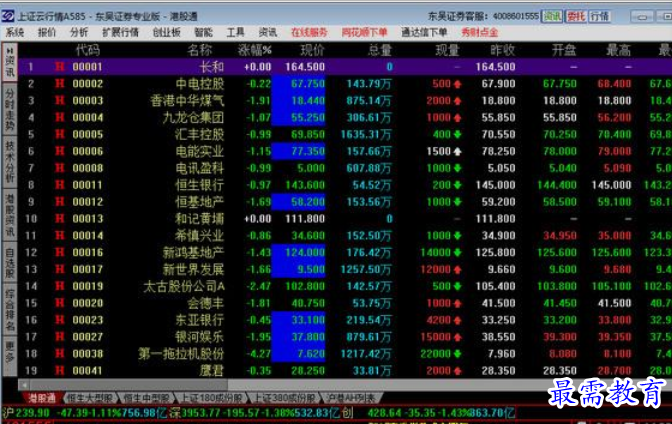Click the H icon beside 汇丰控股 code 00005
Viewport: 672px width, 424px height.
point(60,134)
